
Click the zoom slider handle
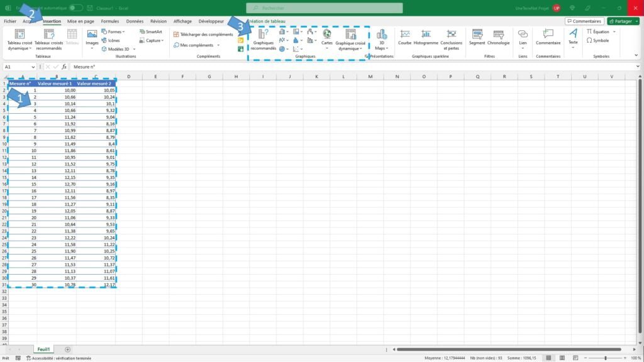[605, 358]
